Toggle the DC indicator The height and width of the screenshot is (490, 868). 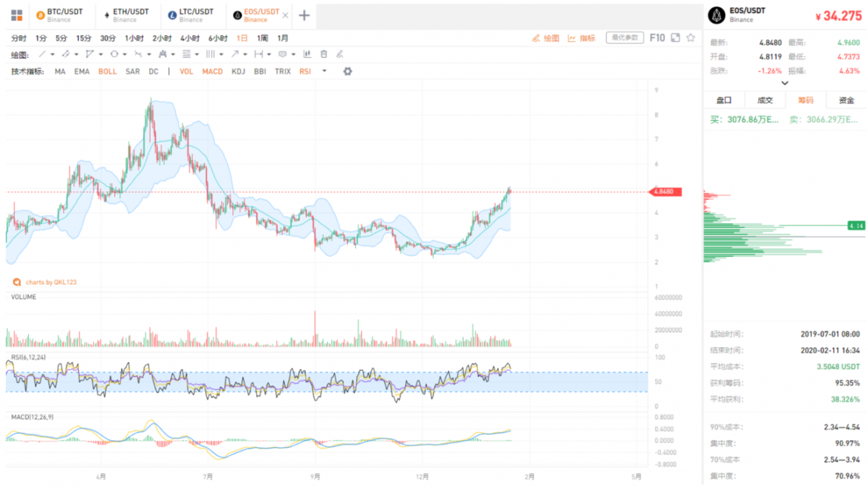coord(153,71)
